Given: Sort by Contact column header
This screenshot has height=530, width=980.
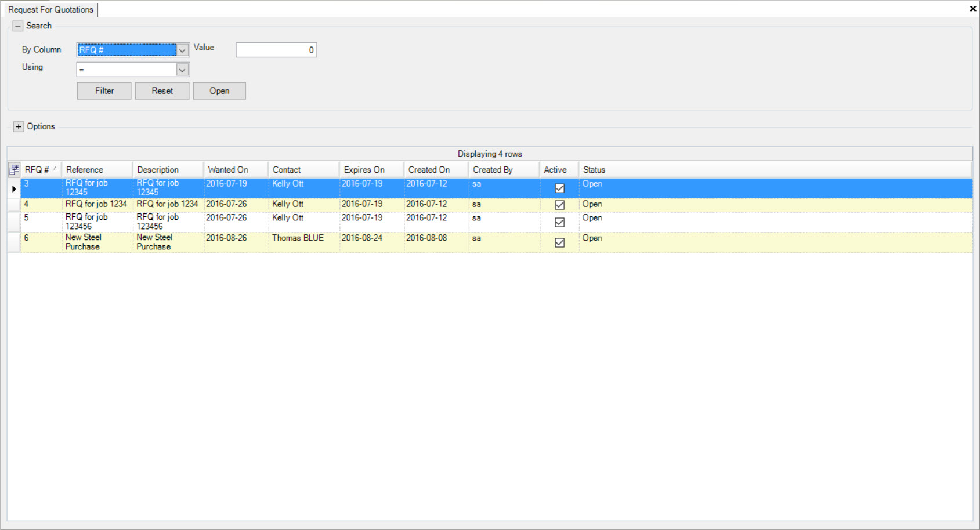Looking at the screenshot, I should pyautogui.click(x=303, y=169).
